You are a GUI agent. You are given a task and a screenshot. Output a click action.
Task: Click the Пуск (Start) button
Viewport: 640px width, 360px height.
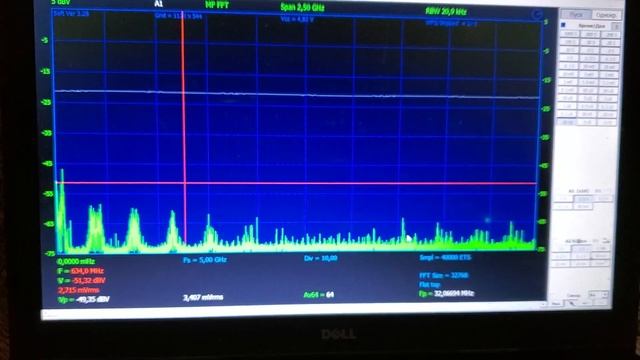pyautogui.click(x=576, y=15)
